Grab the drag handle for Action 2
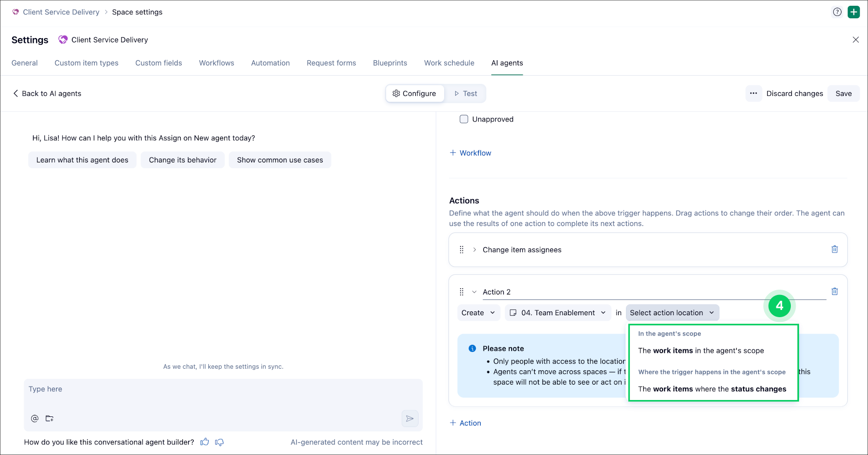The image size is (868, 455). click(x=461, y=292)
